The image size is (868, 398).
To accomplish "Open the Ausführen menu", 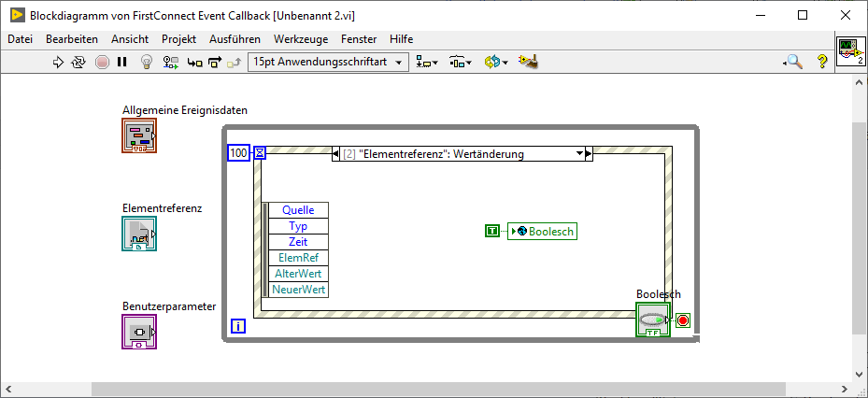I will (x=235, y=39).
